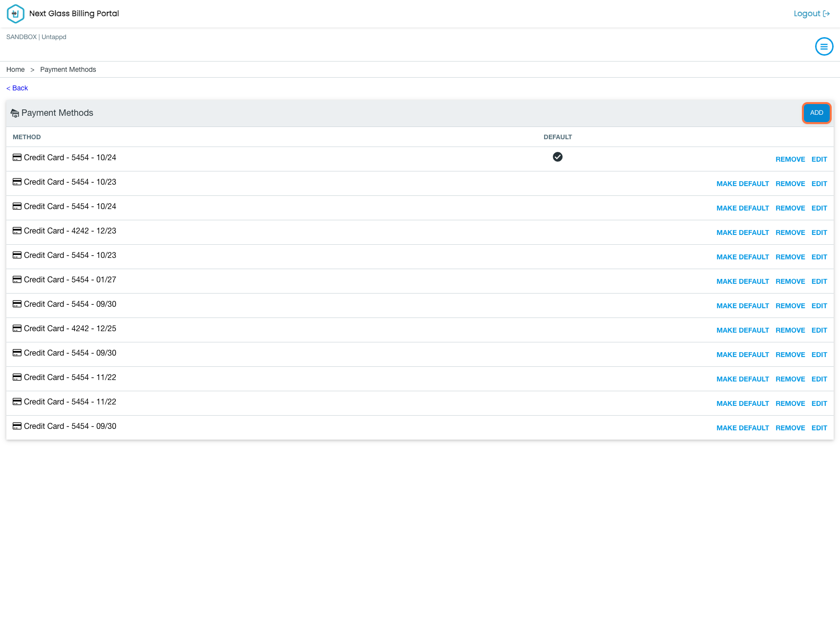Open the circular hamburger menu
The height and width of the screenshot is (634, 840).
point(824,47)
